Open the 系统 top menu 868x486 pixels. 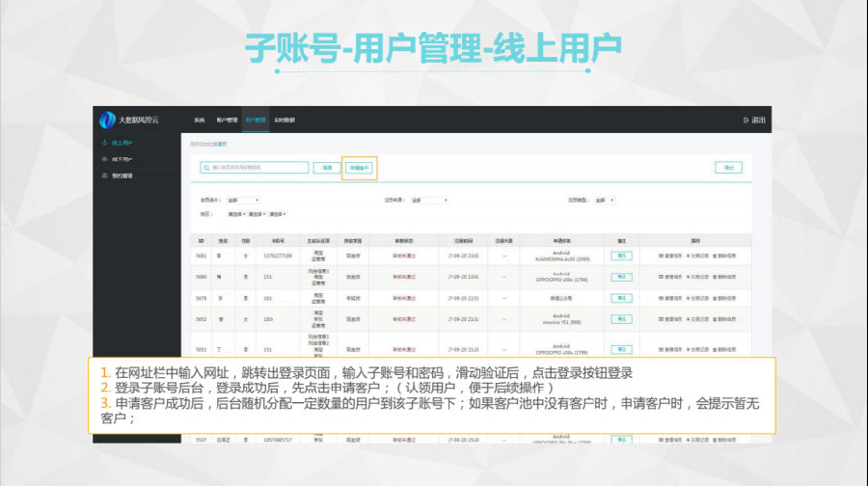(199, 120)
